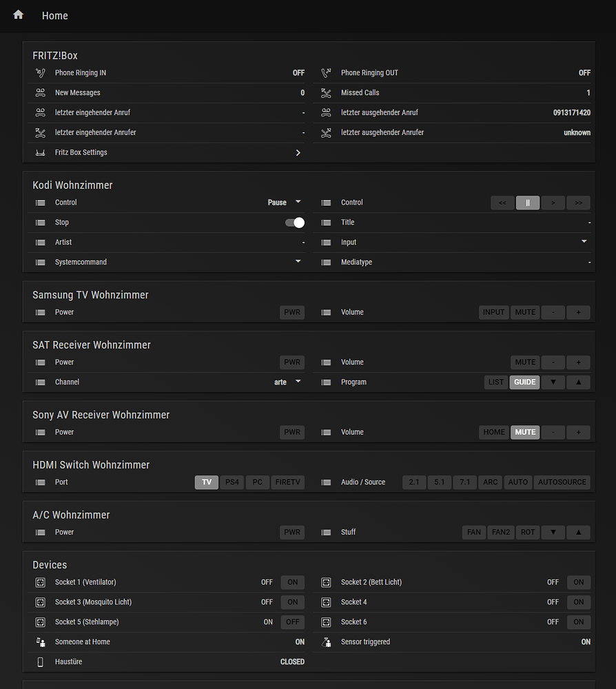Click the home icon in the top bar
Screen dimensions: 616x689
18,15
